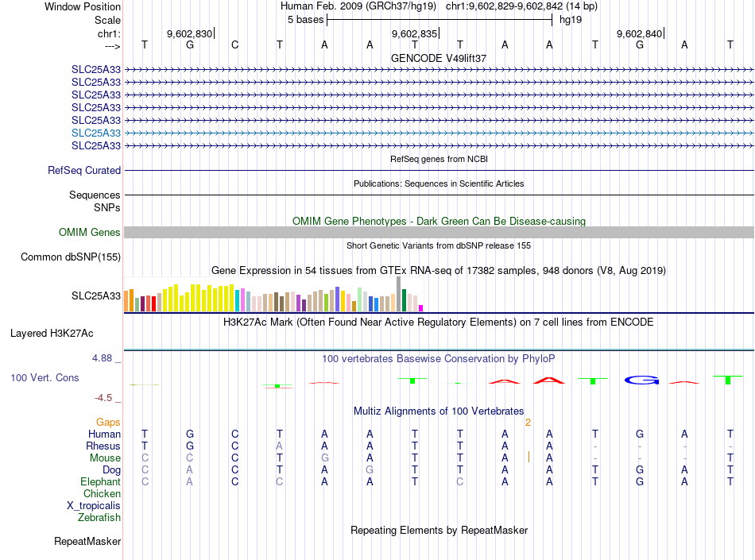Open the OMIM Genes track label
Viewport: 755px width, 560px height.
point(90,233)
